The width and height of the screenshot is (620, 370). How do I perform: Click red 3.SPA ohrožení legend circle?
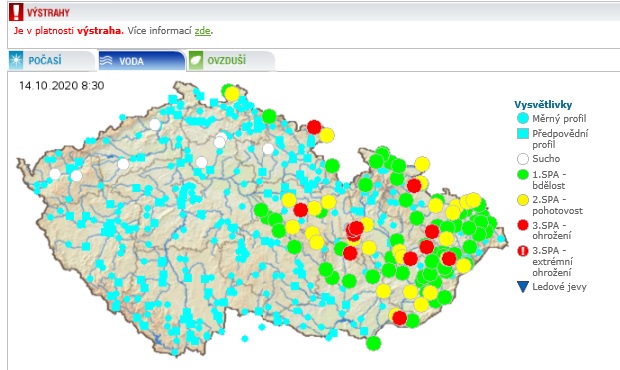click(523, 225)
